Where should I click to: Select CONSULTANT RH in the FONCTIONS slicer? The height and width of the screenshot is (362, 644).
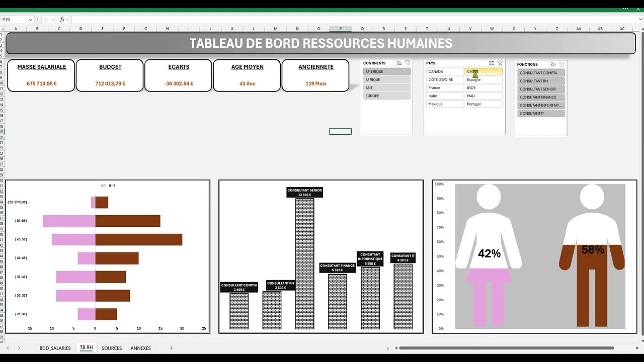[x=541, y=81]
